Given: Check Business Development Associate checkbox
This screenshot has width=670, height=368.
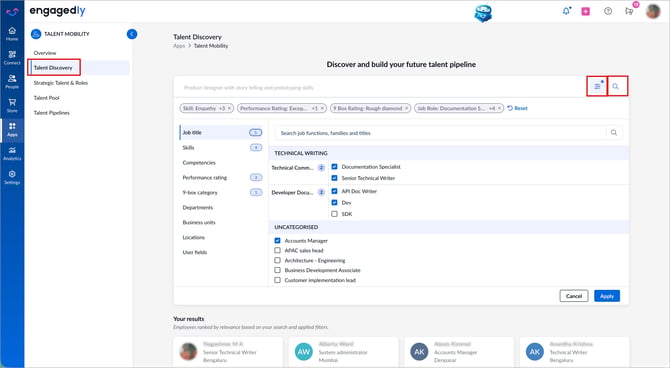Looking at the screenshot, I should click(277, 270).
